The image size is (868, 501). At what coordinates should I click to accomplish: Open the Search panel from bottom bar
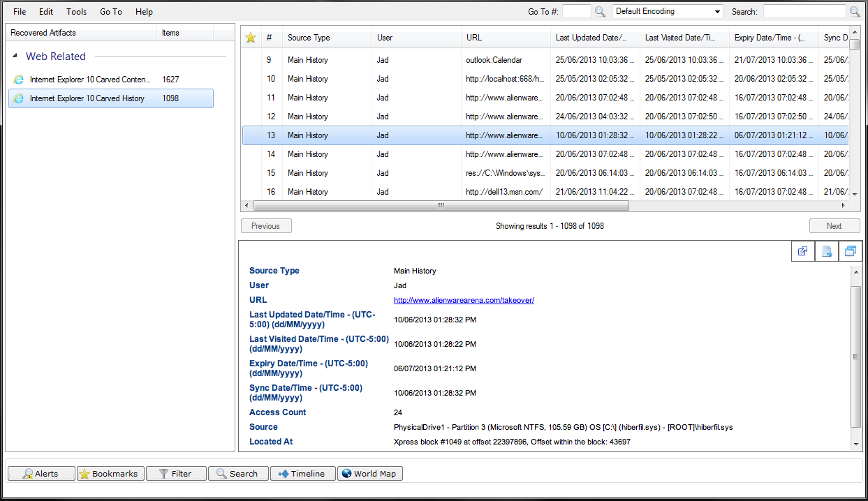(x=238, y=473)
